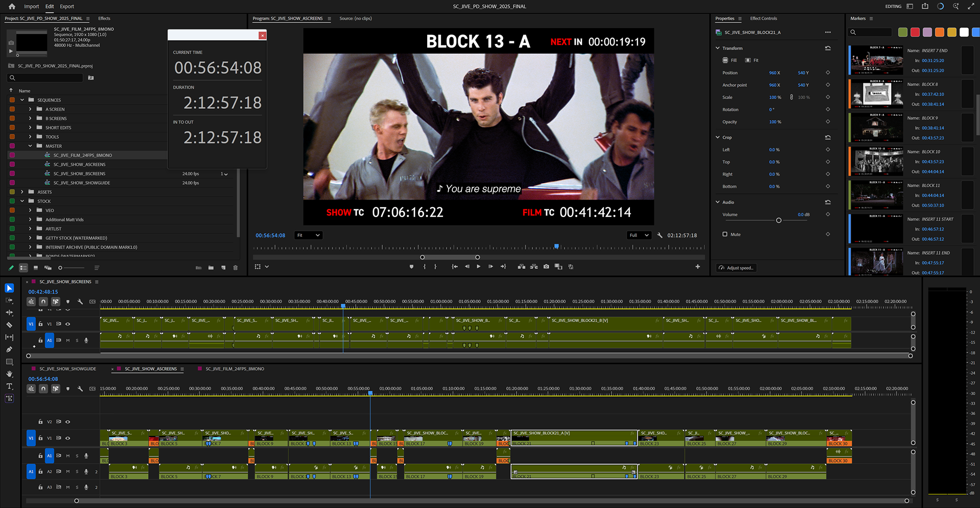
Task: Click the Extract button in Program Monitor
Action: click(x=534, y=267)
